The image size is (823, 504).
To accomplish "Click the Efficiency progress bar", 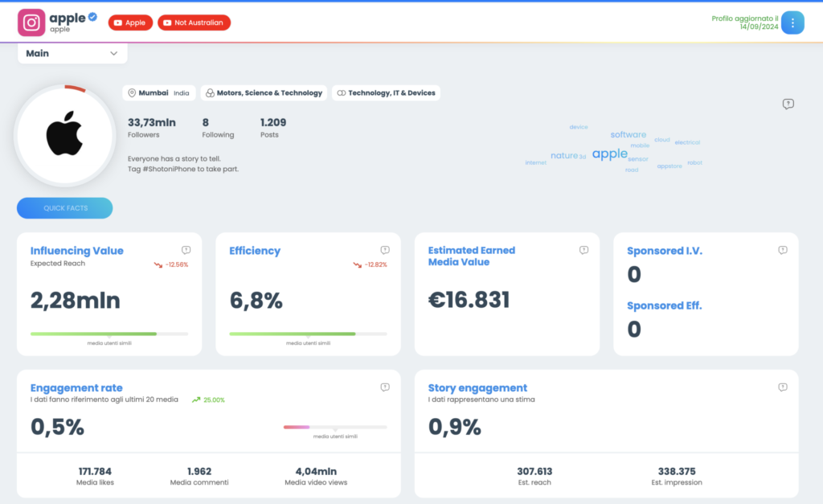I will pos(308,334).
